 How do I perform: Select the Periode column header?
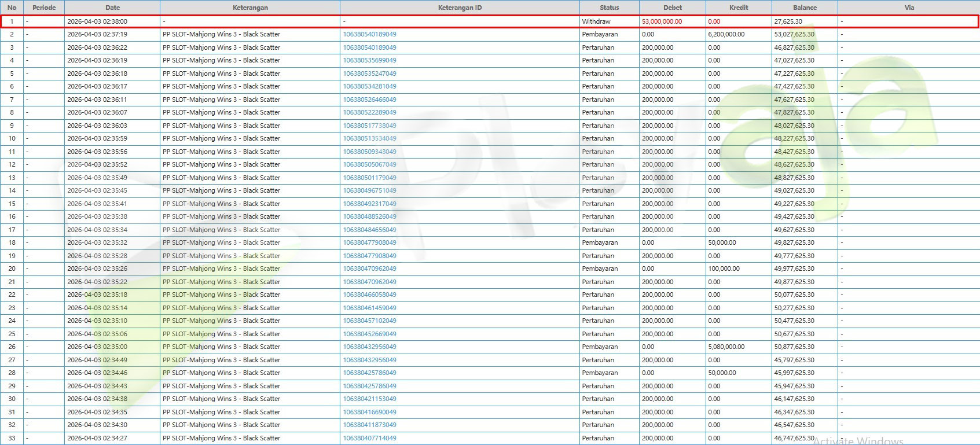click(44, 8)
